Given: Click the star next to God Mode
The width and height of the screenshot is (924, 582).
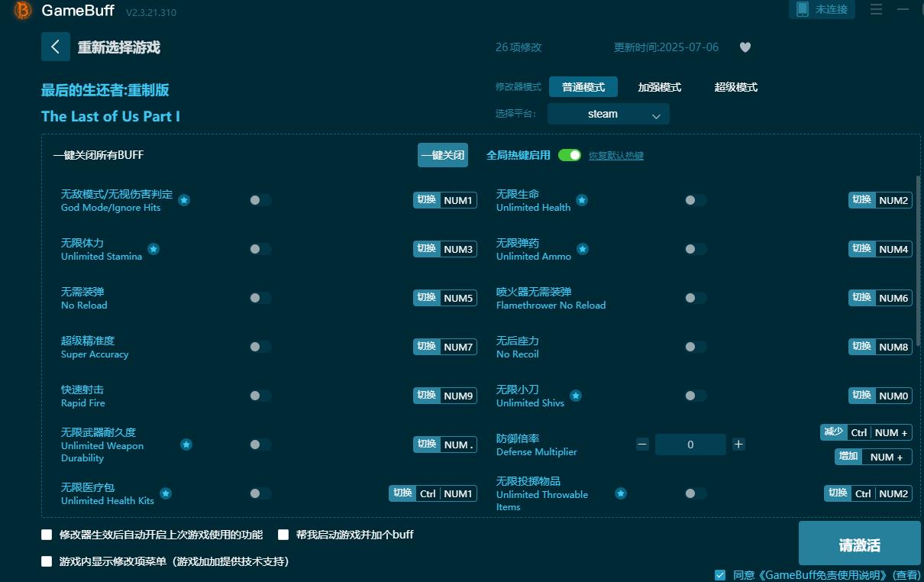Looking at the screenshot, I should [x=183, y=199].
